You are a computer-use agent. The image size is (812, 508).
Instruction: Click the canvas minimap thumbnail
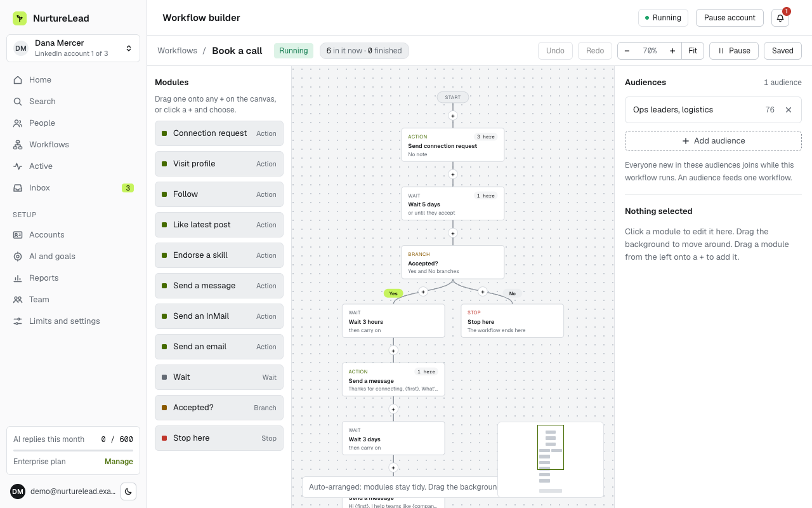point(551,460)
